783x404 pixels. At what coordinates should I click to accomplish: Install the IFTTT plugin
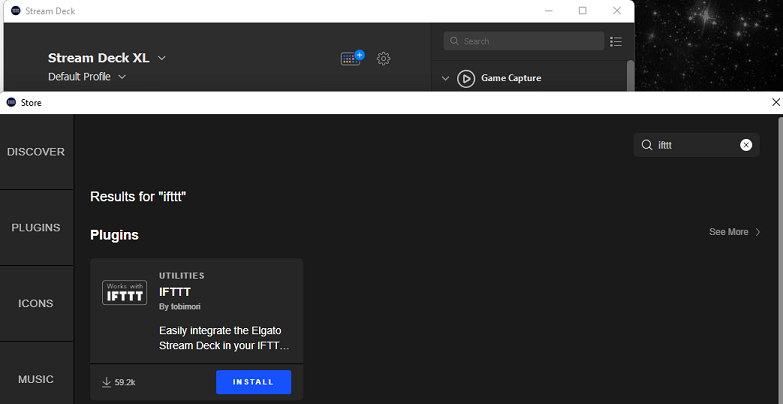[253, 382]
